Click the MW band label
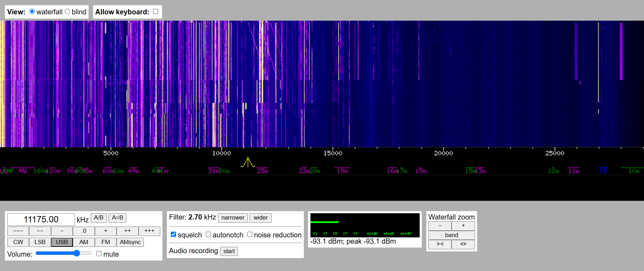 point(23,171)
